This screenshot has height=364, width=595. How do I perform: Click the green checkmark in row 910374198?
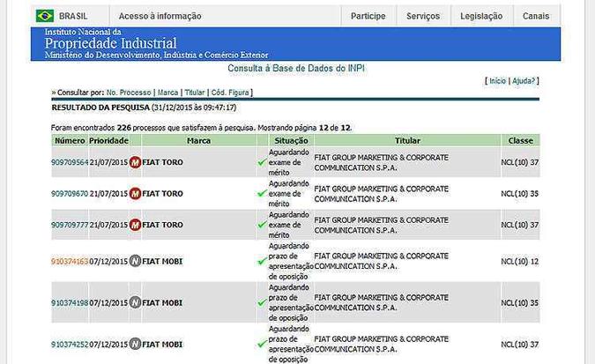click(x=262, y=302)
